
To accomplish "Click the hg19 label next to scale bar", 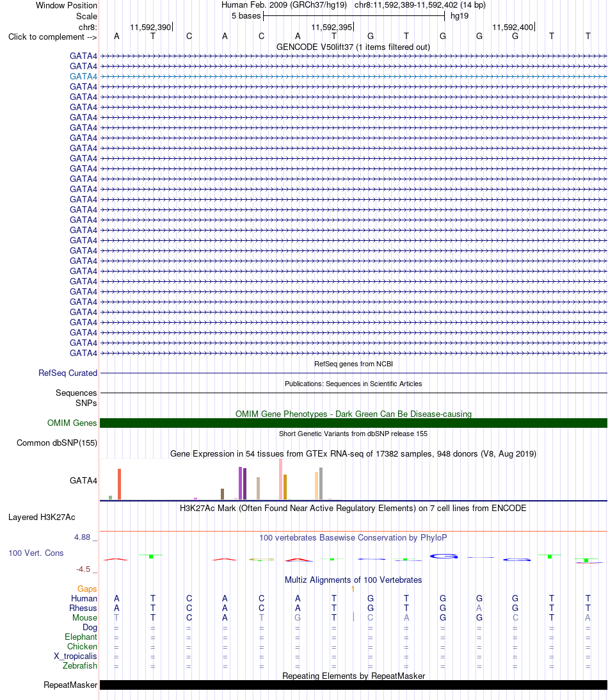I will pos(460,15).
